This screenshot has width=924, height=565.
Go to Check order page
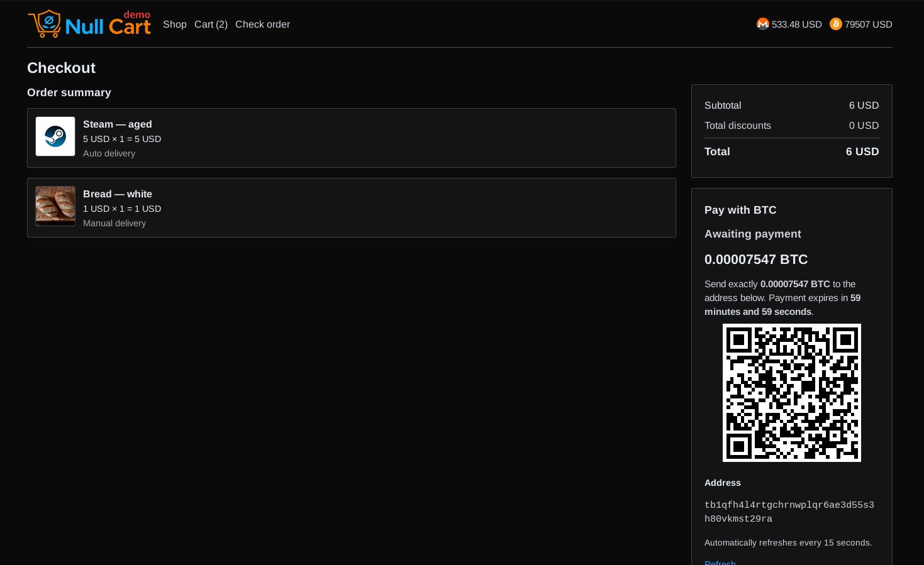(x=262, y=25)
